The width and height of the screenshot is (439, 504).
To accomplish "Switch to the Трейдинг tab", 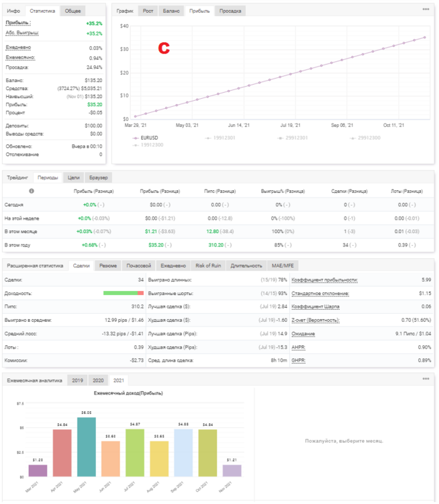I will (x=17, y=177).
